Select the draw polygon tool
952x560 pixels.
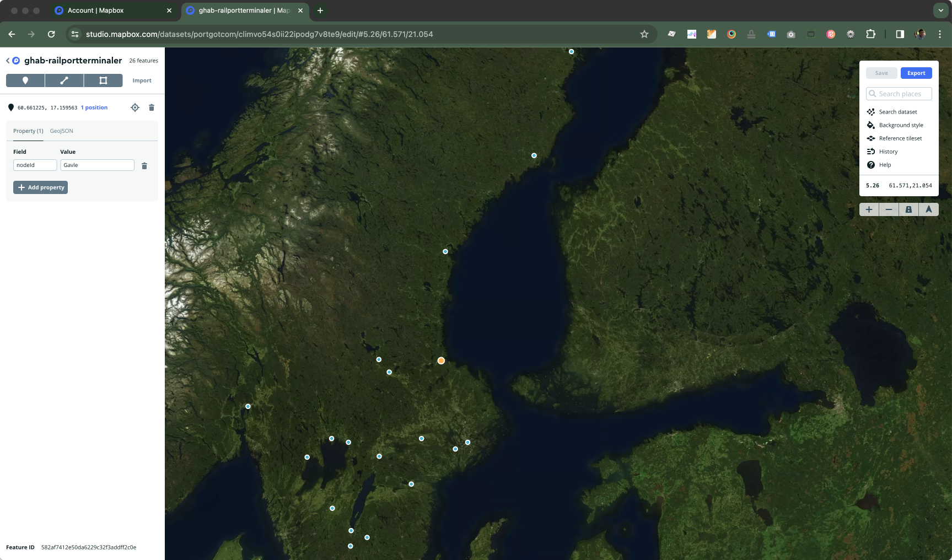[x=103, y=80]
